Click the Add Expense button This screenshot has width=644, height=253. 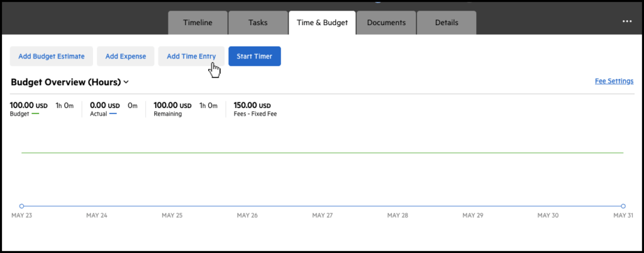click(125, 56)
